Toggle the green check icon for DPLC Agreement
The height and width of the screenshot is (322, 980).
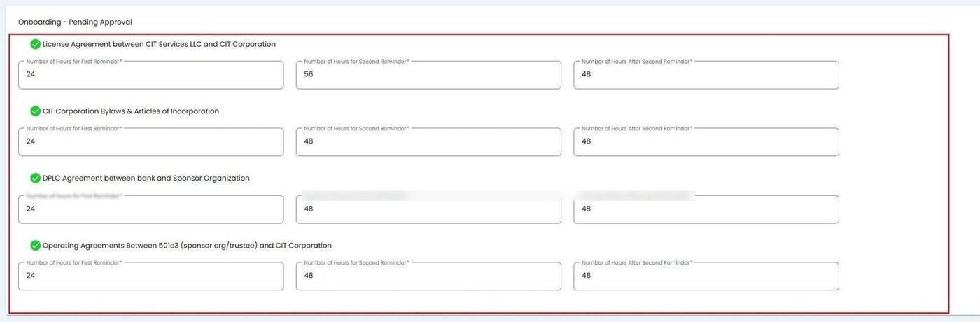35,178
